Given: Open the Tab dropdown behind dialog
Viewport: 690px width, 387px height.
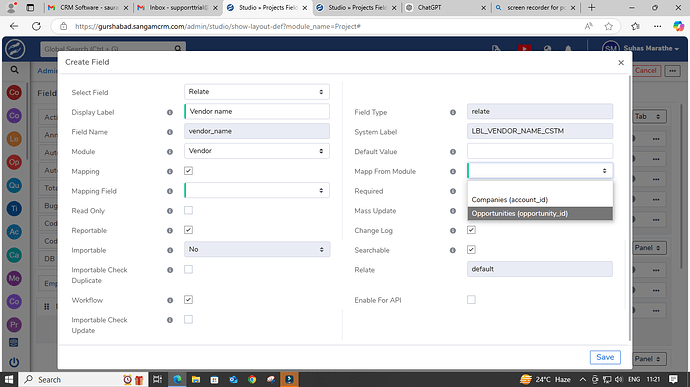Looking at the screenshot, I should 650,117.
